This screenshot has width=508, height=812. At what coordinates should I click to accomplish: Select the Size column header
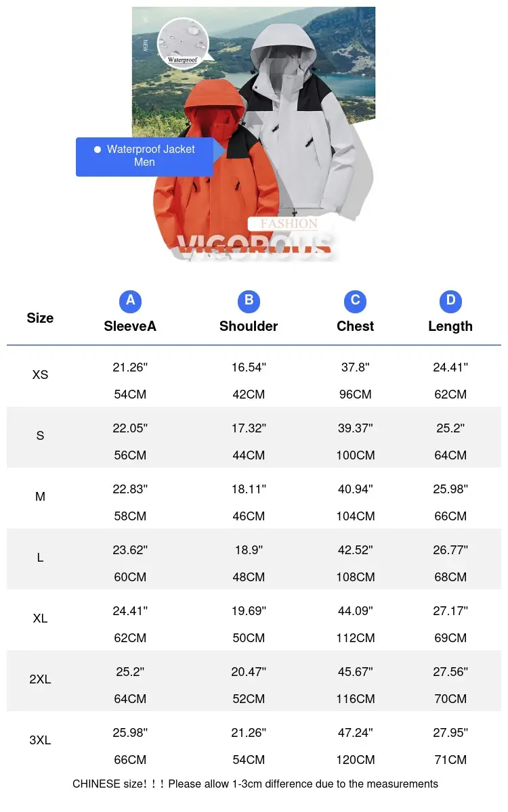(x=40, y=318)
